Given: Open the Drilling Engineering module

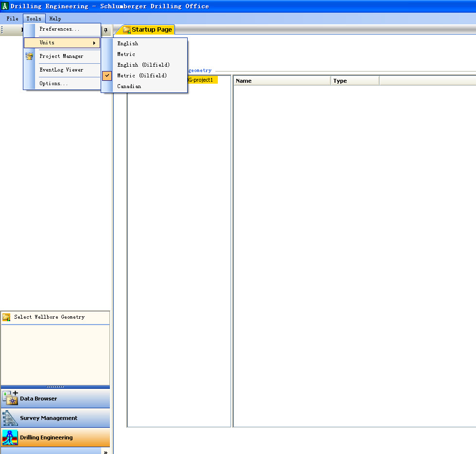Looking at the screenshot, I should click(x=55, y=437).
